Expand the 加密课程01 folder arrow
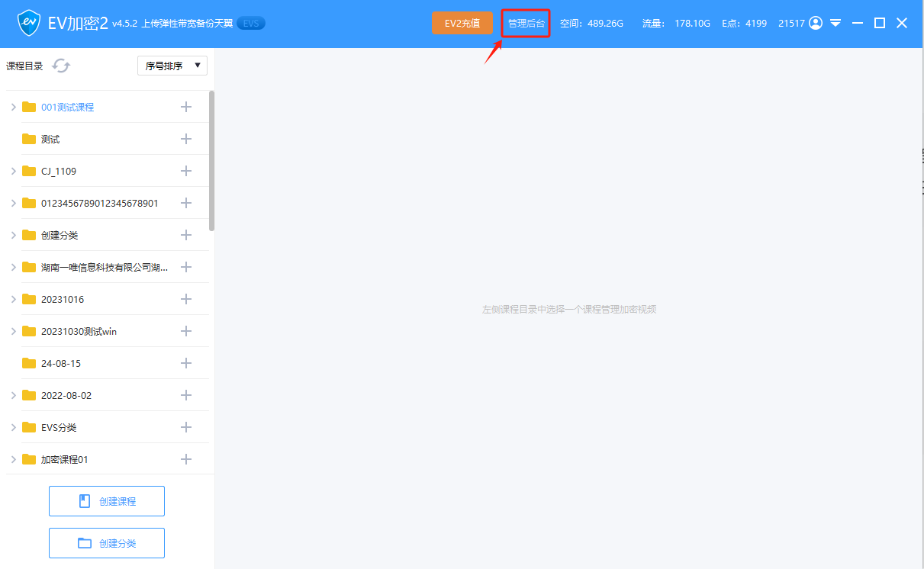This screenshot has width=924, height=569. 14,460
